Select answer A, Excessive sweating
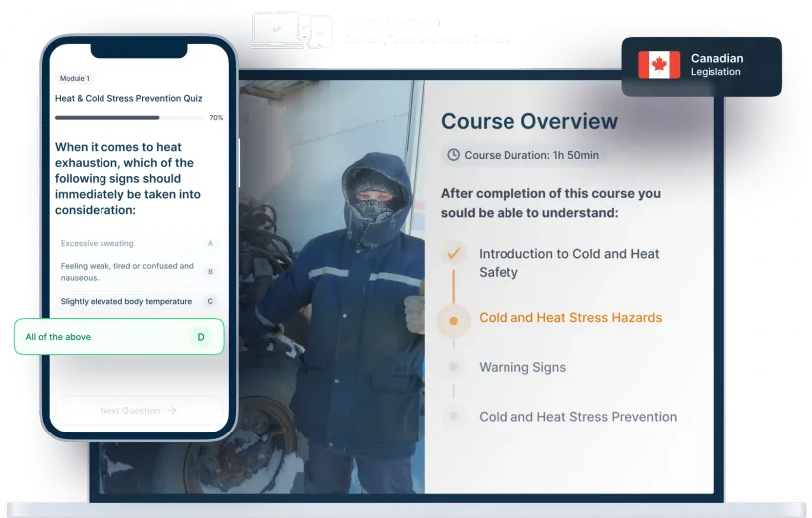 click(x=138, y=243)
